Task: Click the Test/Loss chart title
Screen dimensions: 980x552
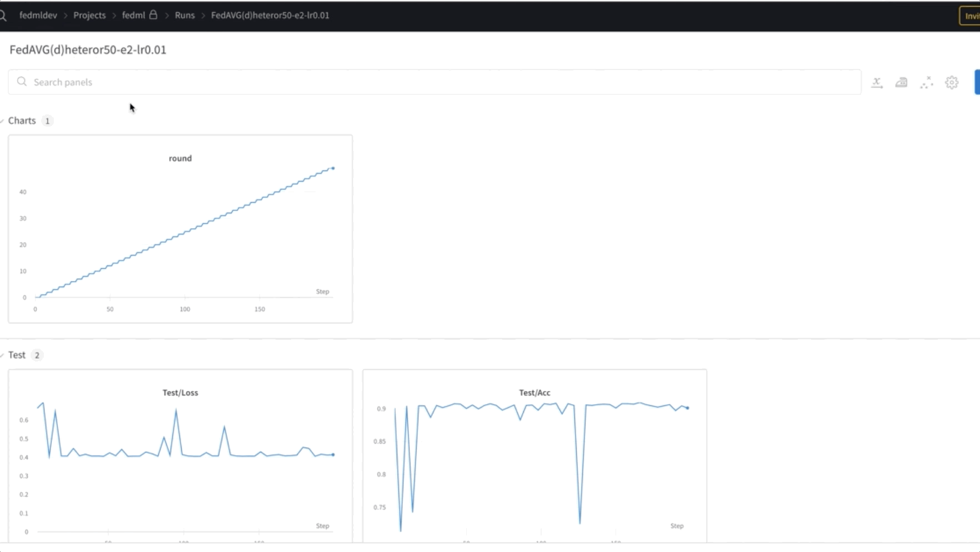Action: (180, 393)
